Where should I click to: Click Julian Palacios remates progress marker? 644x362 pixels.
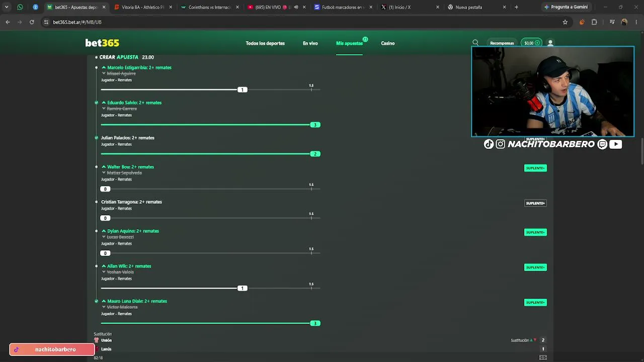coord(315,154)
